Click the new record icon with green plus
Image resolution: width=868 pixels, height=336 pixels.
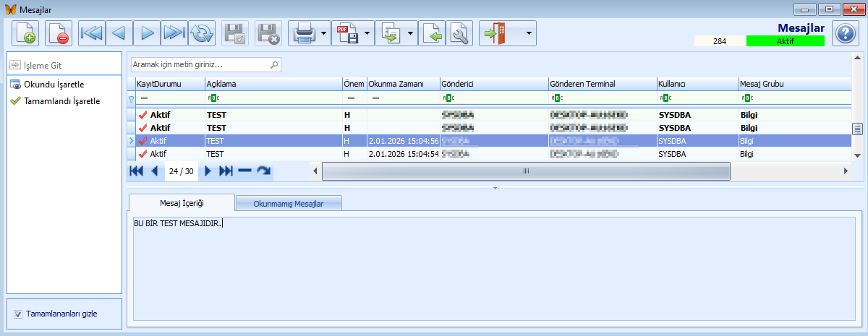[x=26, y=33]
